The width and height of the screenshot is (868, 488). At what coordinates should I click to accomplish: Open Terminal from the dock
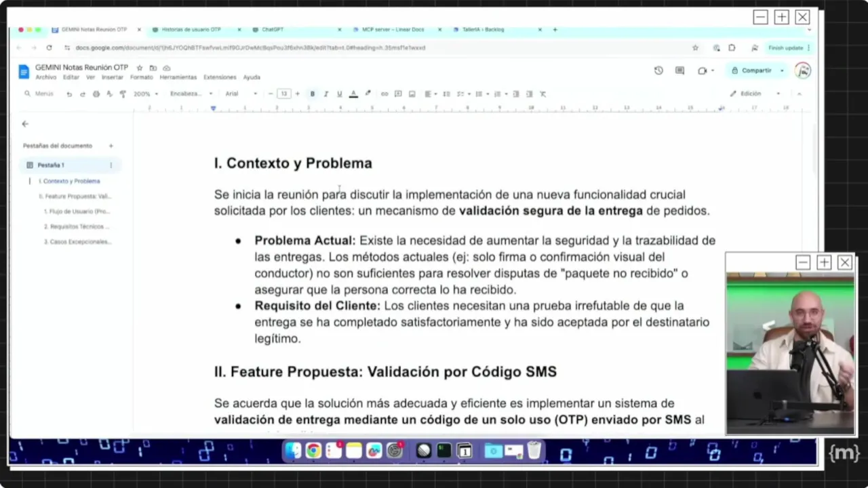click(444, 450)
